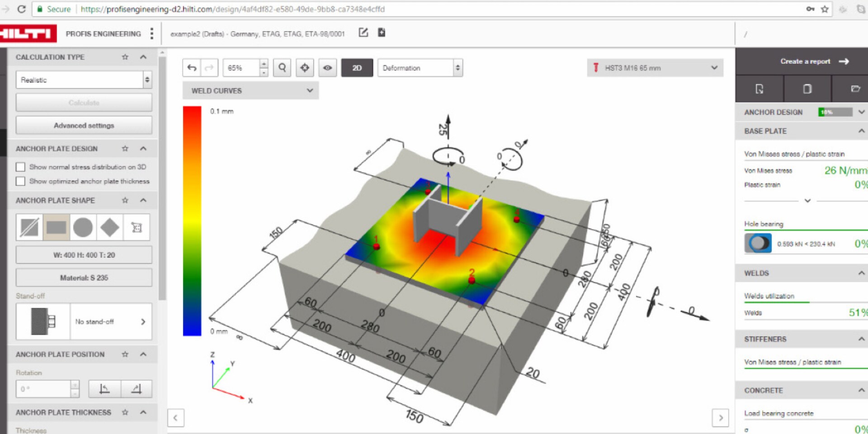Click the undo arrow icon
Image resolution: width=868 pixels, height=434 pixels.
(192, 68)
